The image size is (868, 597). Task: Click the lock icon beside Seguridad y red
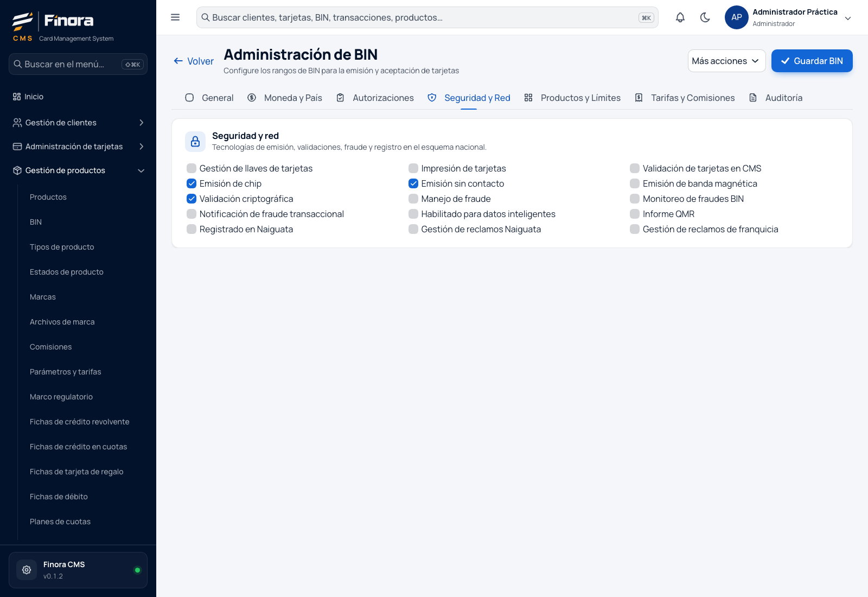coord(195,142)
